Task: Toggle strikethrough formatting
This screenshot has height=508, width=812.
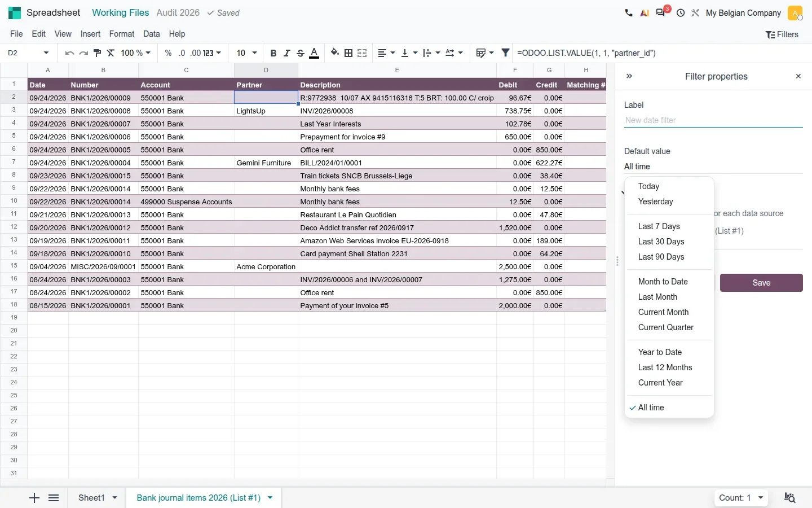Action: [301, 53]
